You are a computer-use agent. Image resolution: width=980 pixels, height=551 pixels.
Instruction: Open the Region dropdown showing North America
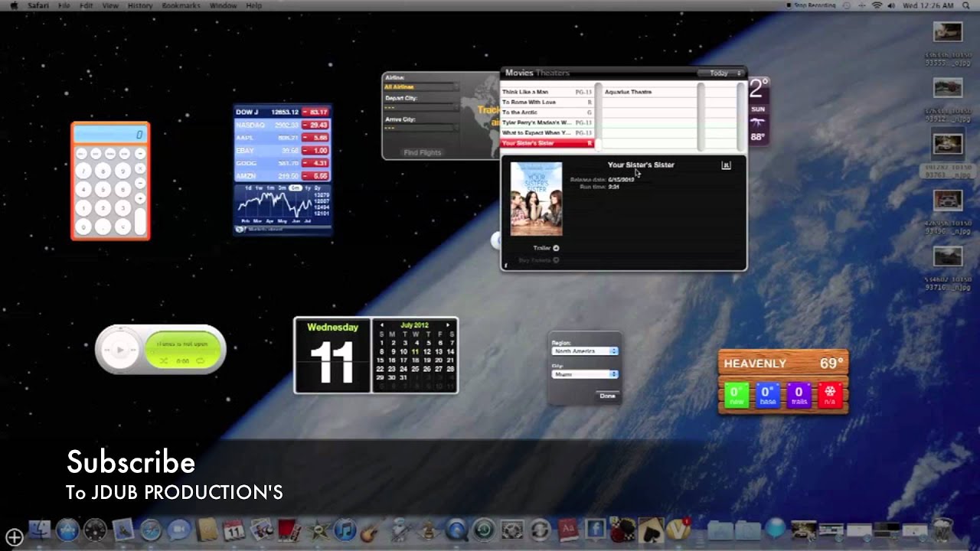pyautogui.click(x=585, y=350)
